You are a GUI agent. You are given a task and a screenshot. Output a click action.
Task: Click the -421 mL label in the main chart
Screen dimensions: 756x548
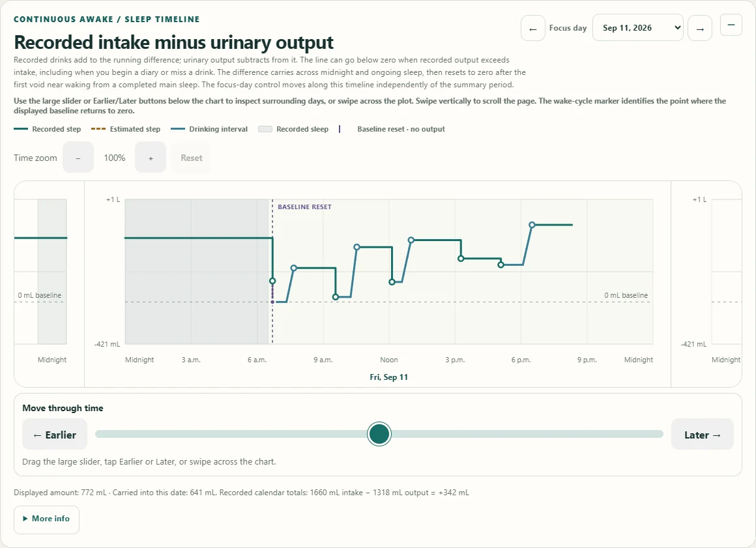(x=107, y=343)
